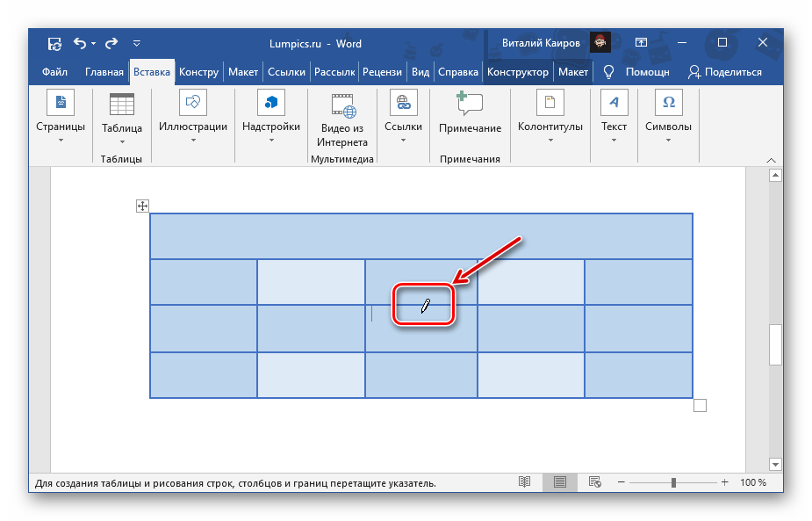The height and width of the screenshot is (521, 812).
Task: Click the Save icon in the title bar
Action: click(x=54, y=43)
